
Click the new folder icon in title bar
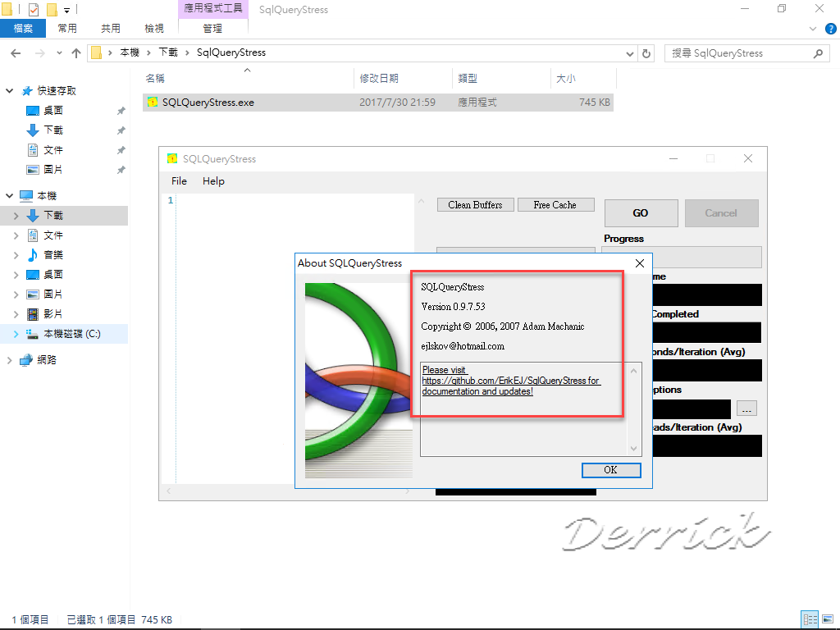tap(52, 10)
